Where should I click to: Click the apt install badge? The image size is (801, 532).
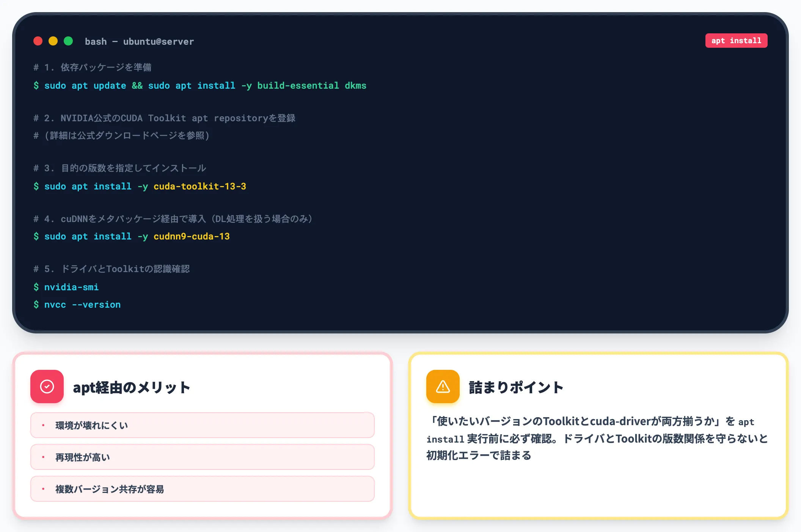click(736, 41)
